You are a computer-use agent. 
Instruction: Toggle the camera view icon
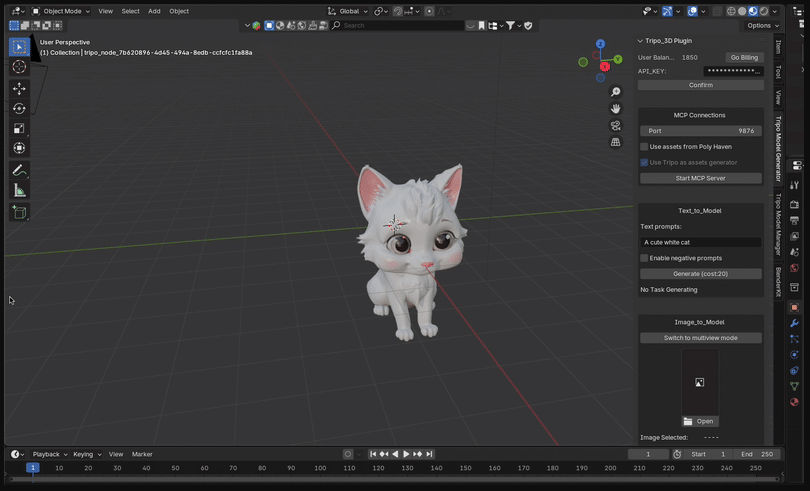615,126
